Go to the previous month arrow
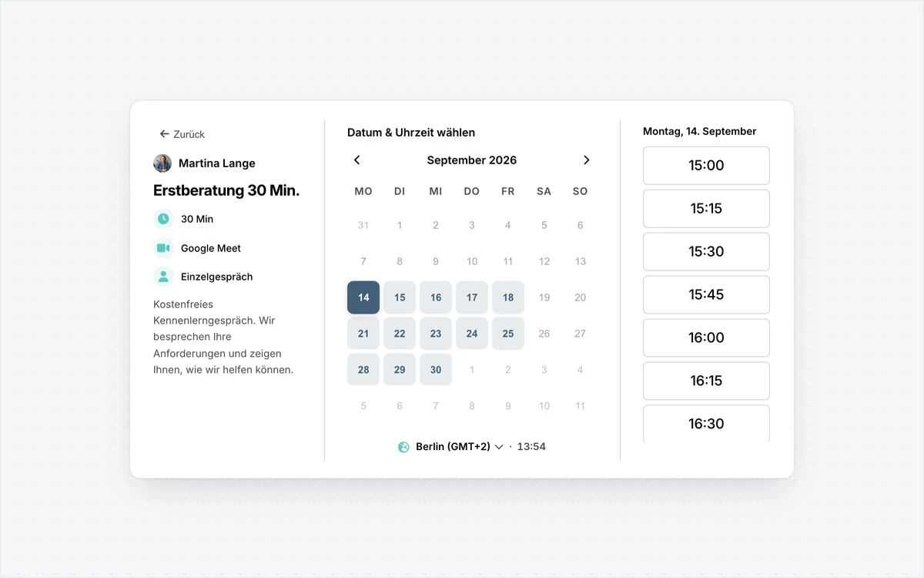The width and height of the screenshot is (924, 578). pos(357,160)
